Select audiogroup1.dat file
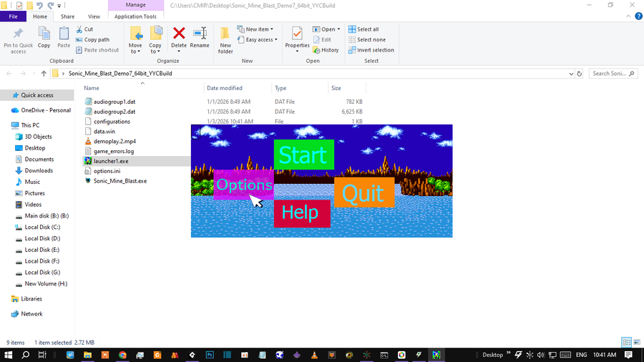Viewport: 644px width, 362px height. pos(114,102)
